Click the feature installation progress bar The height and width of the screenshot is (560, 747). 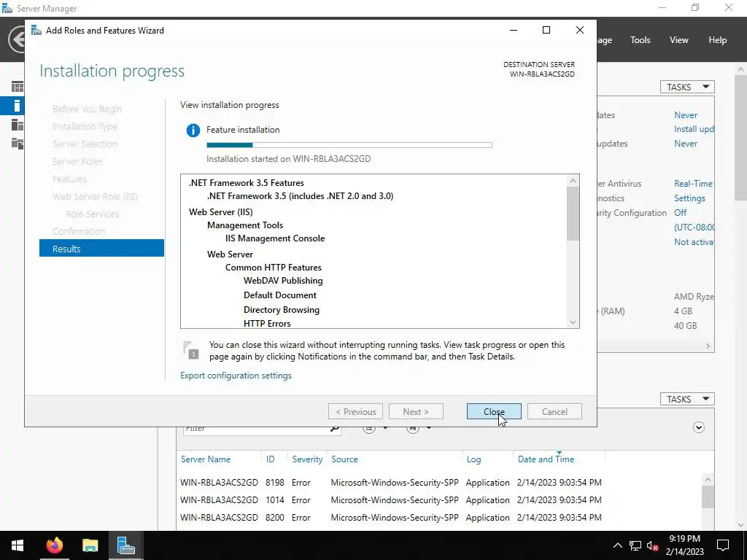tap(349, 145)
